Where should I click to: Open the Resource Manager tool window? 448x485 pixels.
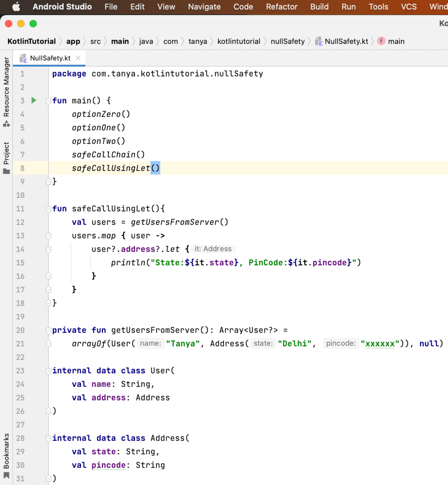coord(6,88)
